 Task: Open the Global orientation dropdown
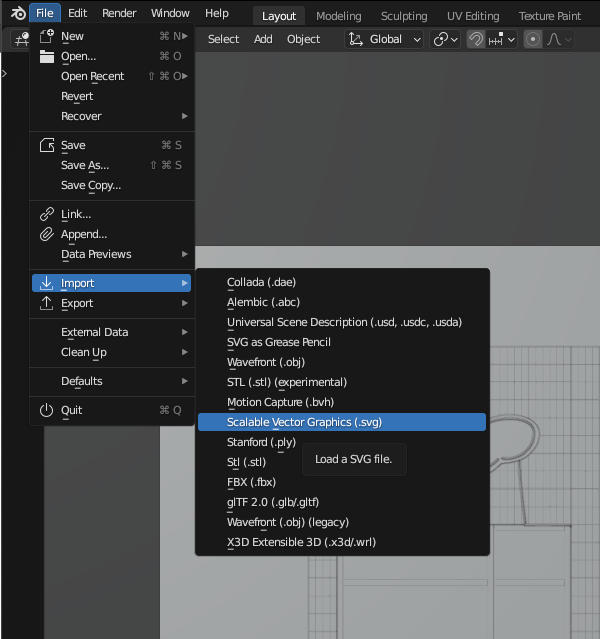(x=384, y=39)
